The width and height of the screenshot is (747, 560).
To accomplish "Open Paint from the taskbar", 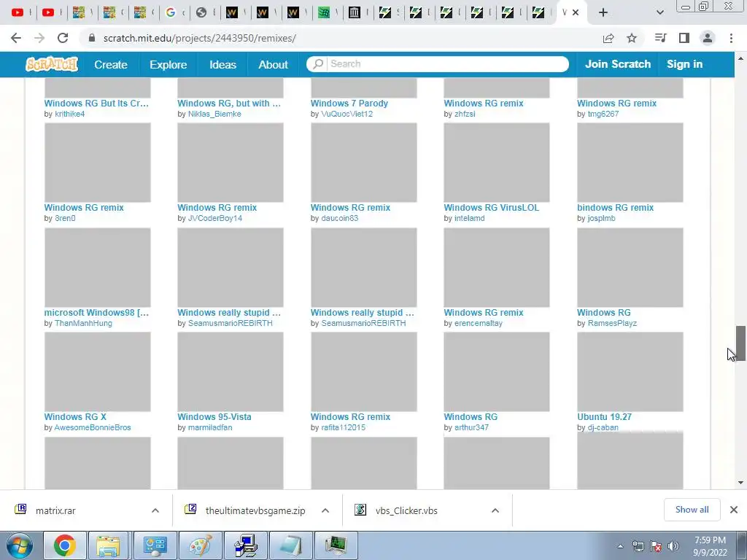I will (200, 545).
